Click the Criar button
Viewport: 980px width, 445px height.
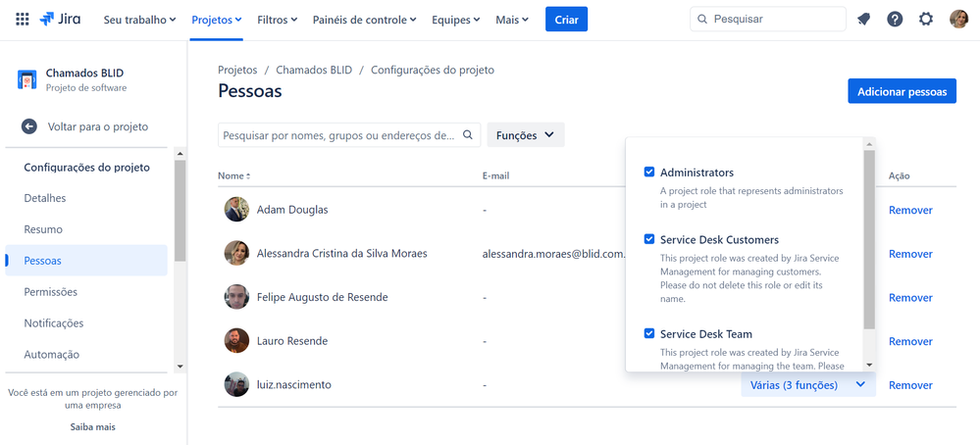(x=566, y=20)
